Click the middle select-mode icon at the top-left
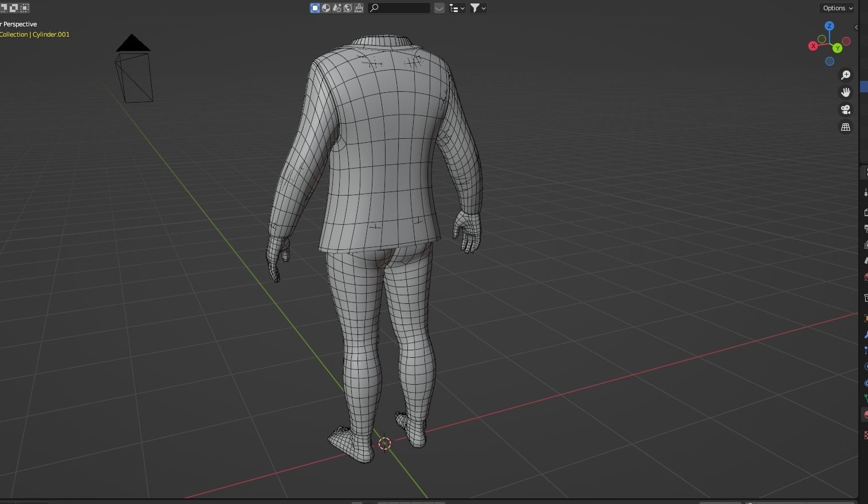Viewport: 868px width, 504px height. [14, 7]
